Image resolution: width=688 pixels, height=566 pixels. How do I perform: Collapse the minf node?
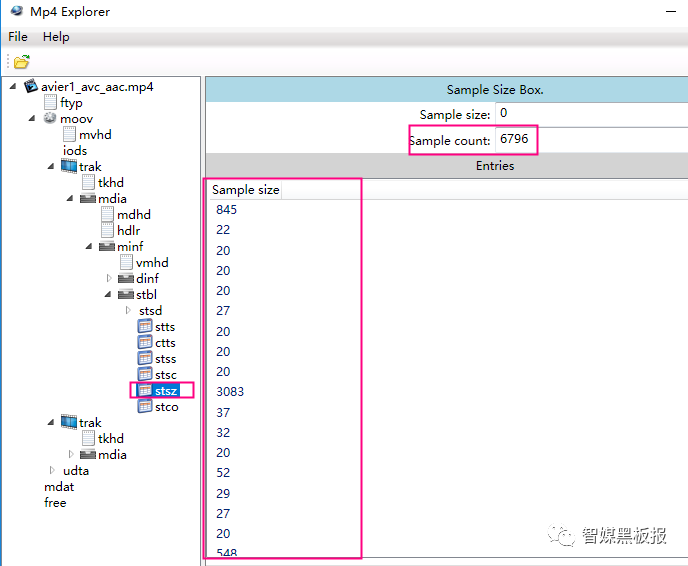point(89,246)
